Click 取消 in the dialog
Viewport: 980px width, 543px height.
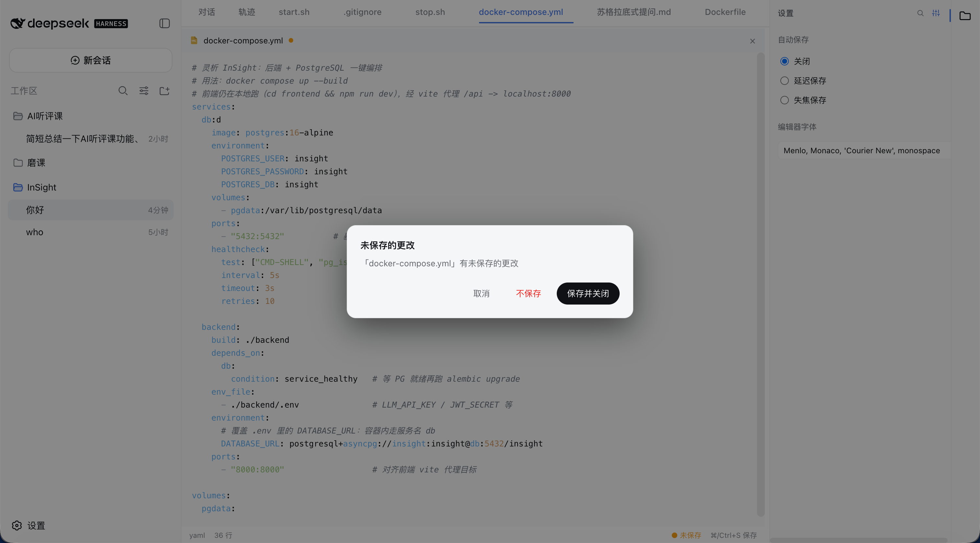click(x=481, y=293)
